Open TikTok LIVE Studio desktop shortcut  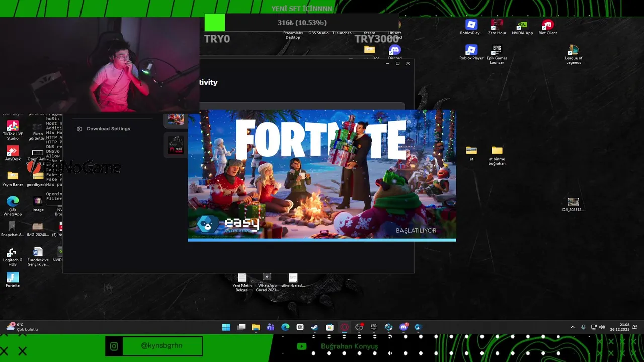coord(13,129)
